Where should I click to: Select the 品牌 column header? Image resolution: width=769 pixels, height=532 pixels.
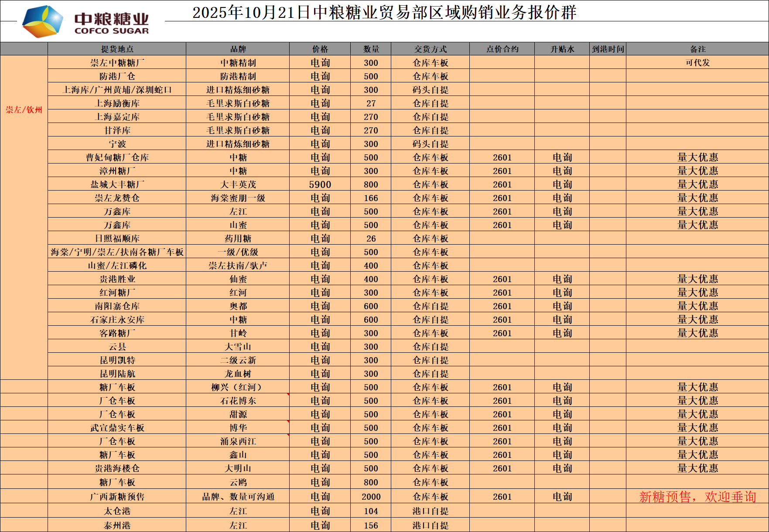[238, 49]
